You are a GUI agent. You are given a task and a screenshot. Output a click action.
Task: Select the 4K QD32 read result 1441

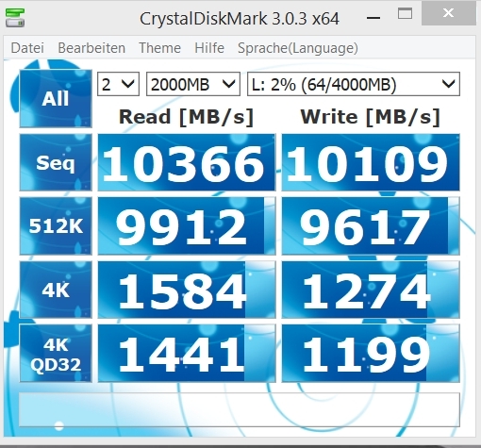pyautogui.click(x=187, y=354)
